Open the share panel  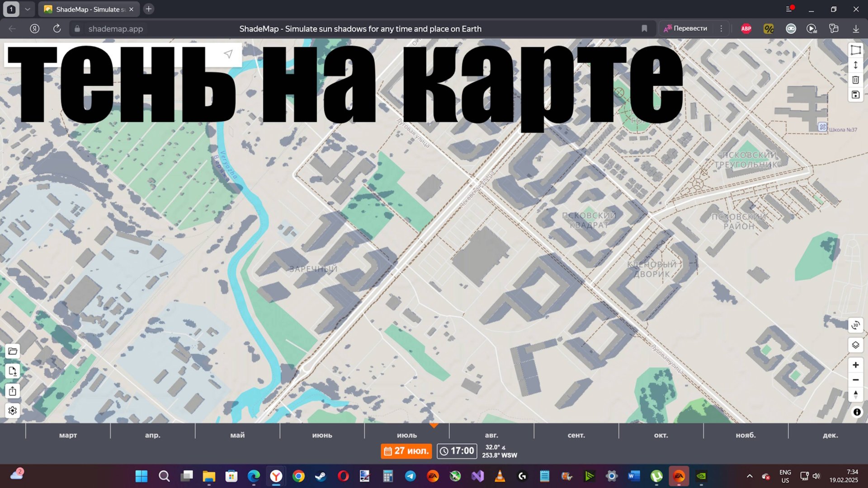tap(13, 391)
